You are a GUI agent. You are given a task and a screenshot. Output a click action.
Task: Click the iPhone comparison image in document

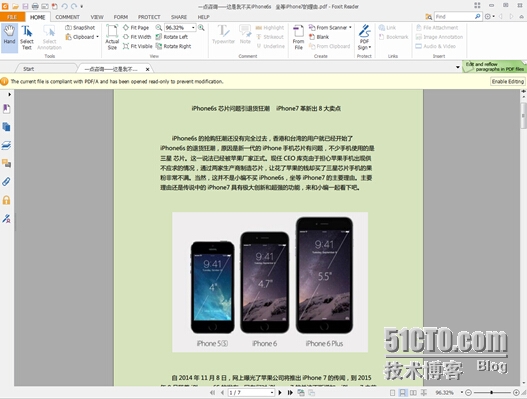point(270,282)
